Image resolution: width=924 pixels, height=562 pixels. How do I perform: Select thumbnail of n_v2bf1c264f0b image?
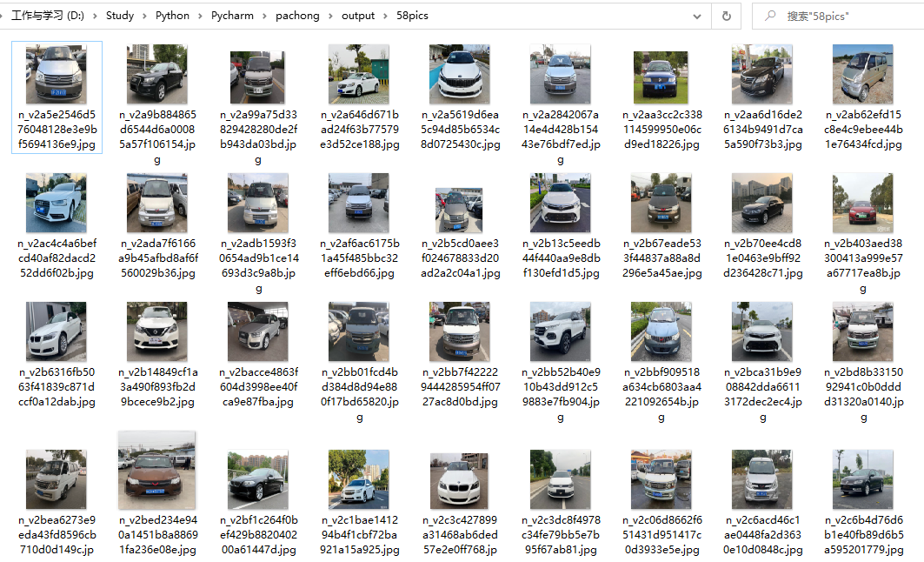pyautogui.click(x=258, y=479)
